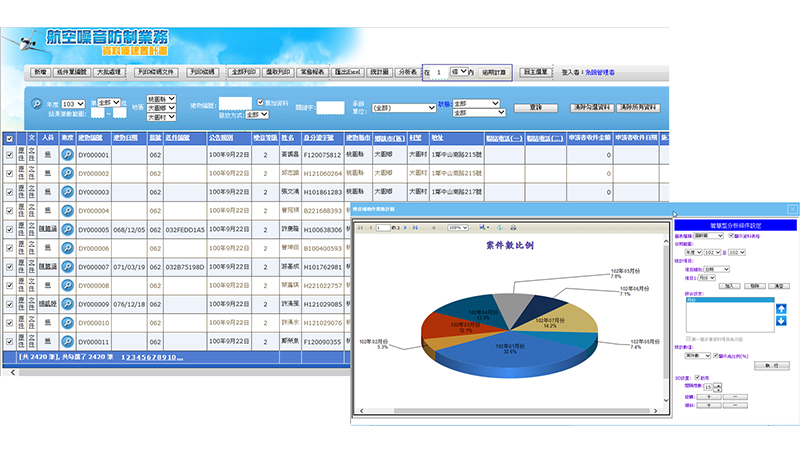The image size is (800, 453).
Task: Uncheck the checkbox for row DY000002
Action: point(9,174)
